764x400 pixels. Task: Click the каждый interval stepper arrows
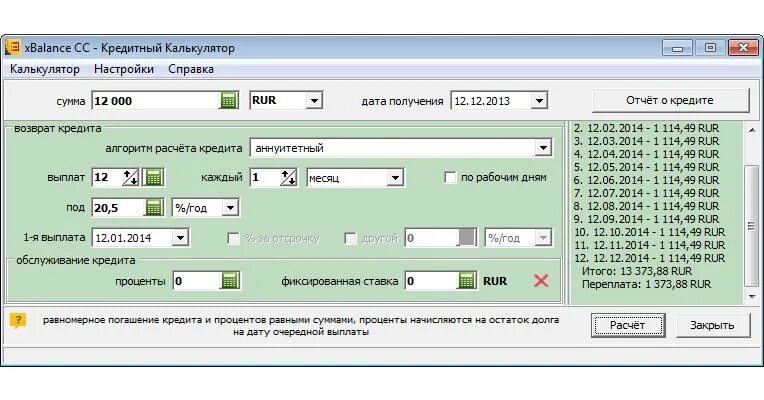[x=288, y=177]
